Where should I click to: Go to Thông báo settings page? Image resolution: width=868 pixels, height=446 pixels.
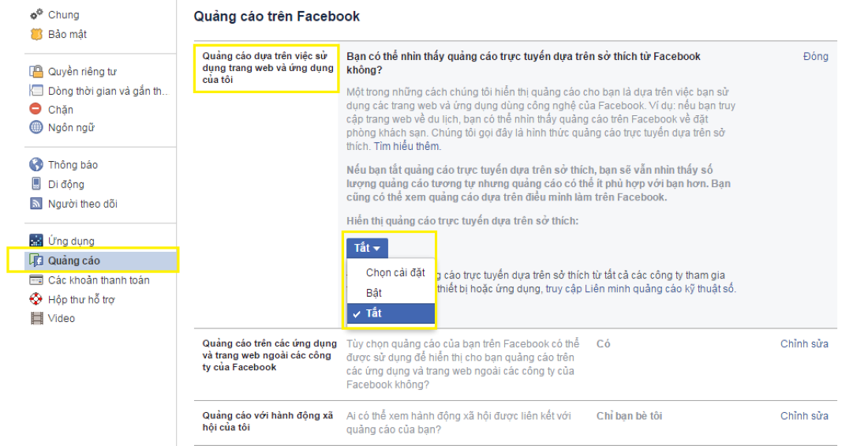pos(73,165)
